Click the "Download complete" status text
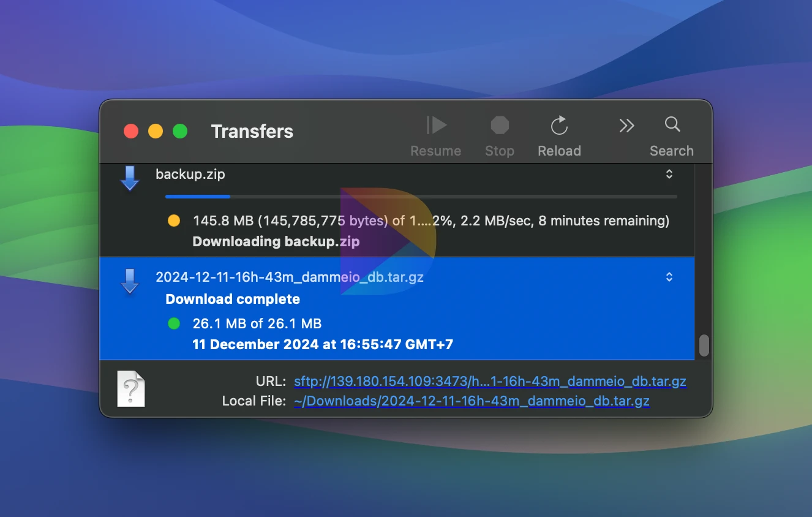The width and height of the screenshot is (812, 517). click(x=233, y=299)
